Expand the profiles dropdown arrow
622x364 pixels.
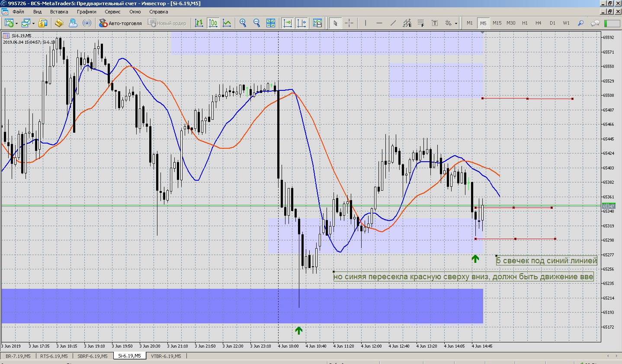[x=33, y=23]
